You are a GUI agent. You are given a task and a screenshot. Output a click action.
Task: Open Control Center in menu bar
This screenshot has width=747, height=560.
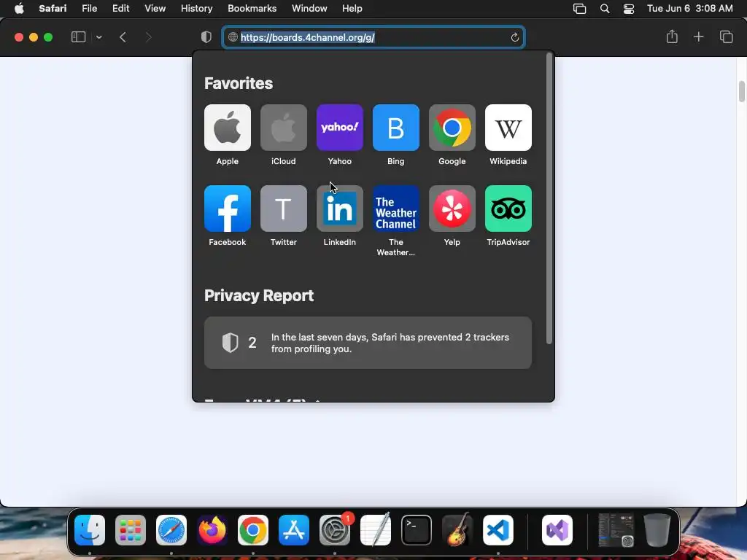point(629,9)
